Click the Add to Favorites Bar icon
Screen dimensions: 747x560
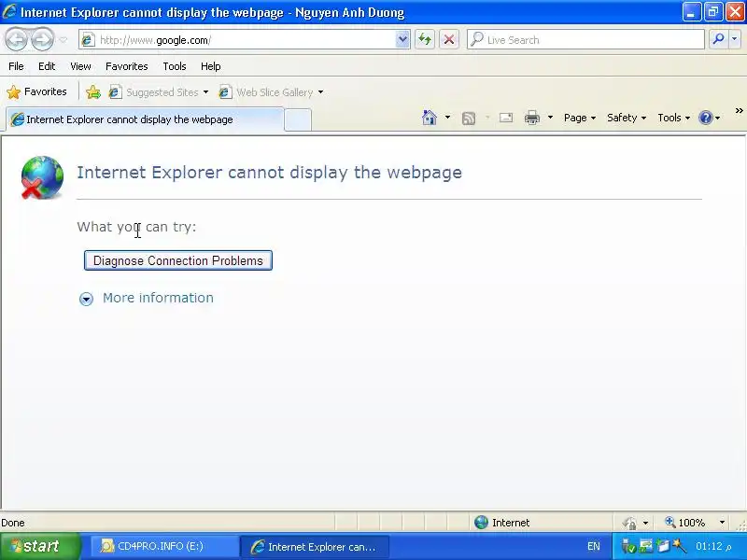pyautogui.click(x=93, y=91)
